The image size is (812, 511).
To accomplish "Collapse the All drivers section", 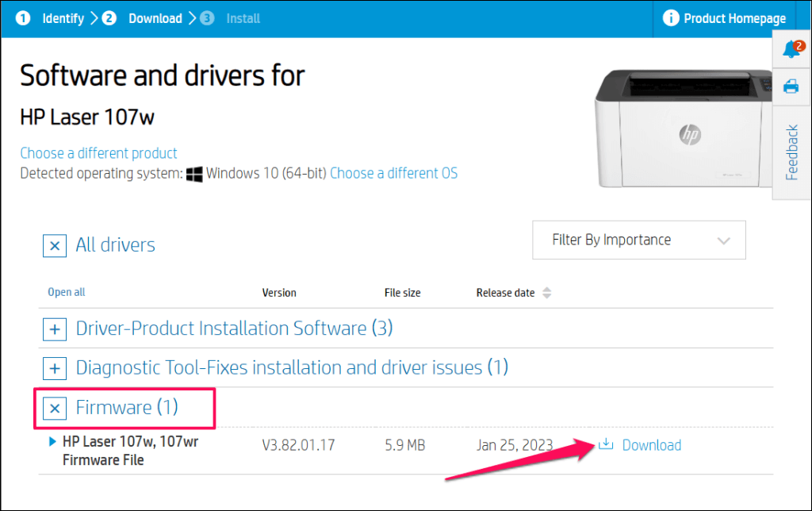I will pos(55,246).
